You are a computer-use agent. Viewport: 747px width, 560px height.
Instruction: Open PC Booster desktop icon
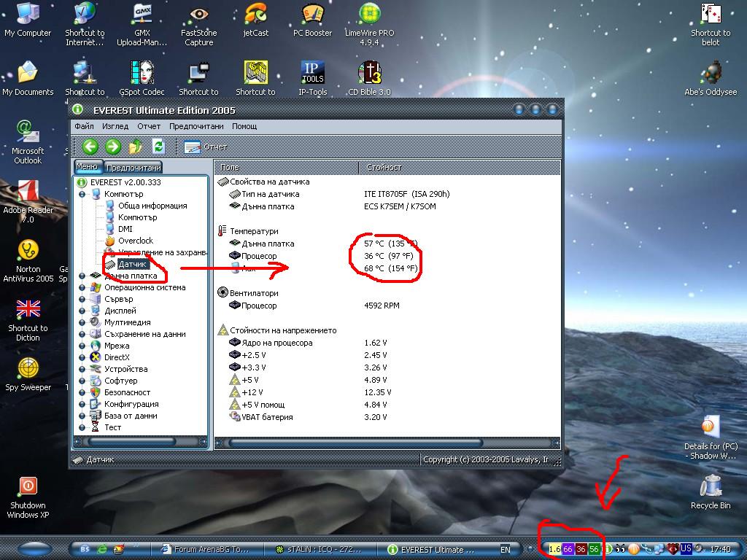(312, 20)
